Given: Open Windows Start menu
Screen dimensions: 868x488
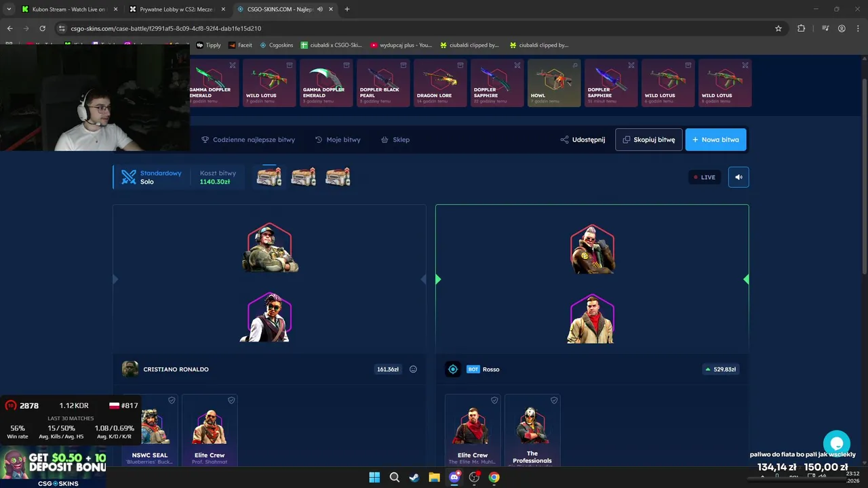Looking at the screenshot, I should coord(374,477).
